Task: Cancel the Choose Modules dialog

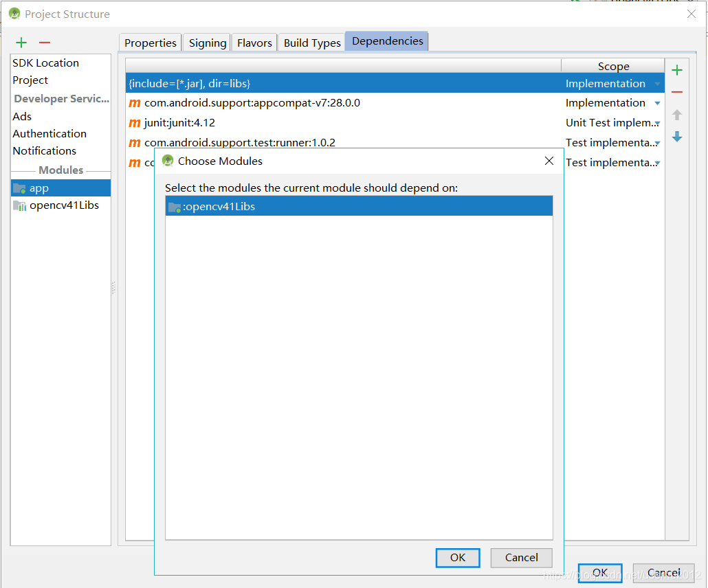Action: (x=521, y=557)
